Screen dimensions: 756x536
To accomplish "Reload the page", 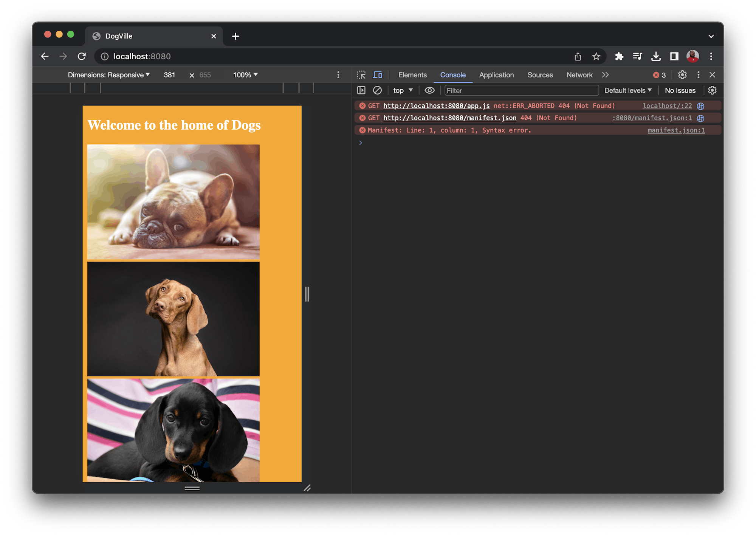I will coord(82,56).
